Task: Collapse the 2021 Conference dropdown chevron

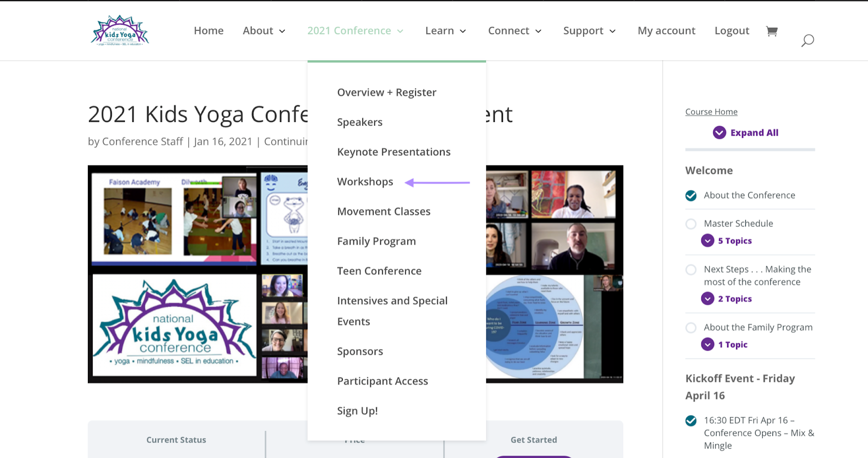Action: coord(400,31)
